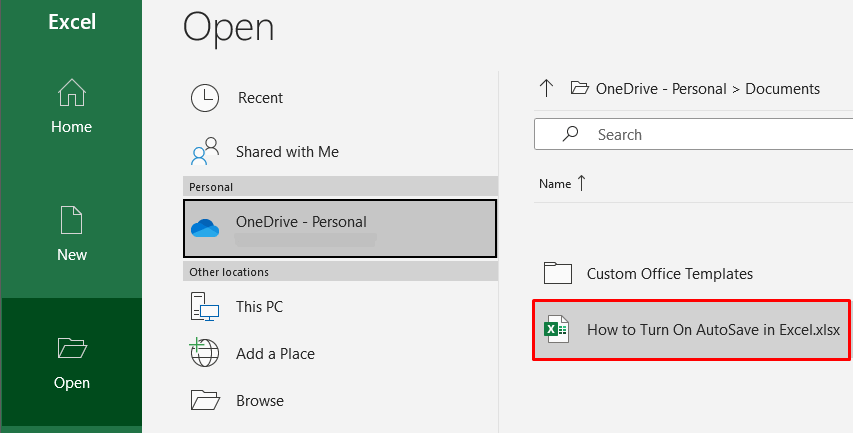Click the Excel file icon of the xlsx workbook
This screenshot has height=433, width=853.
coord(557,329)
